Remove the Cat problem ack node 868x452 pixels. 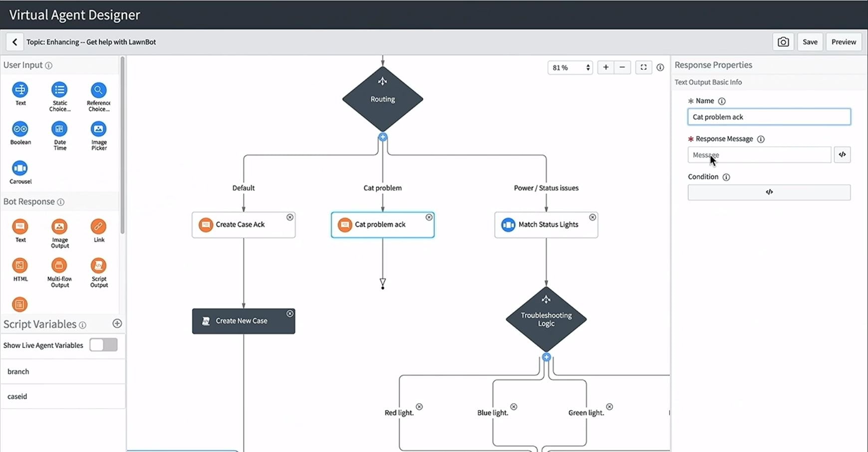pos(429,217)
